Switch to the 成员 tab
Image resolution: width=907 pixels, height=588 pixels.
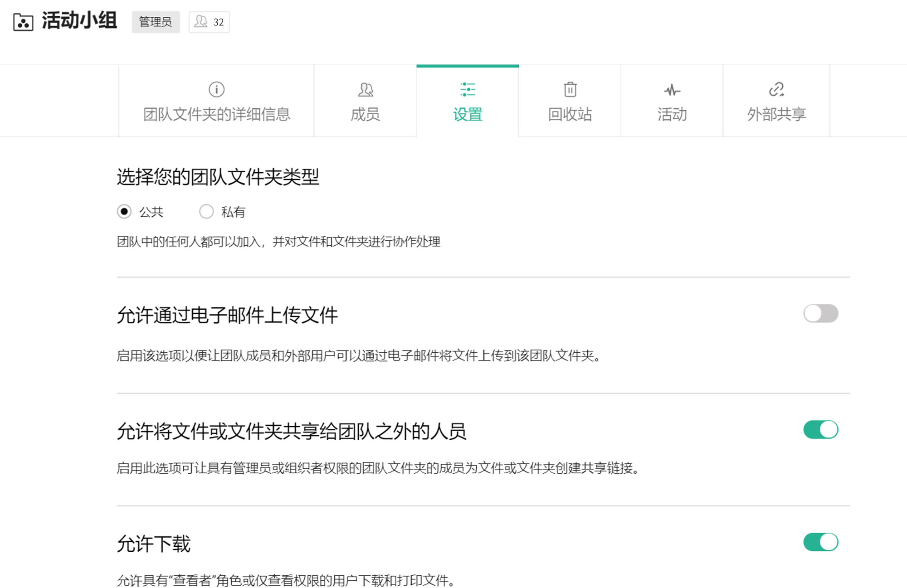point(366,114)
